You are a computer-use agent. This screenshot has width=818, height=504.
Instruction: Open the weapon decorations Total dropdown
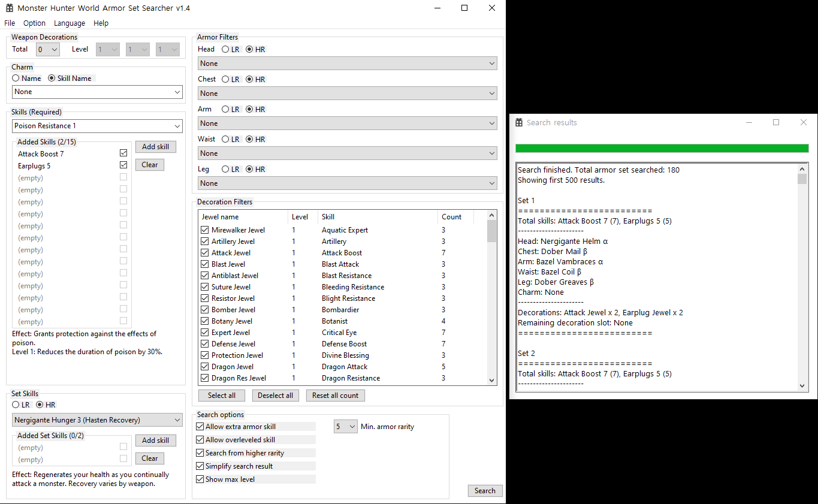coord(48,50)
